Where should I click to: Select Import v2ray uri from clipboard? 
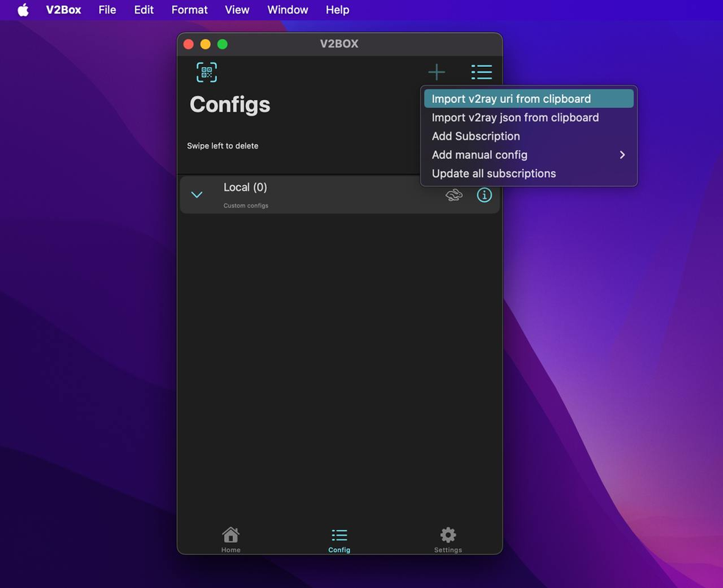pyautogui.click(x=528, y=98)
